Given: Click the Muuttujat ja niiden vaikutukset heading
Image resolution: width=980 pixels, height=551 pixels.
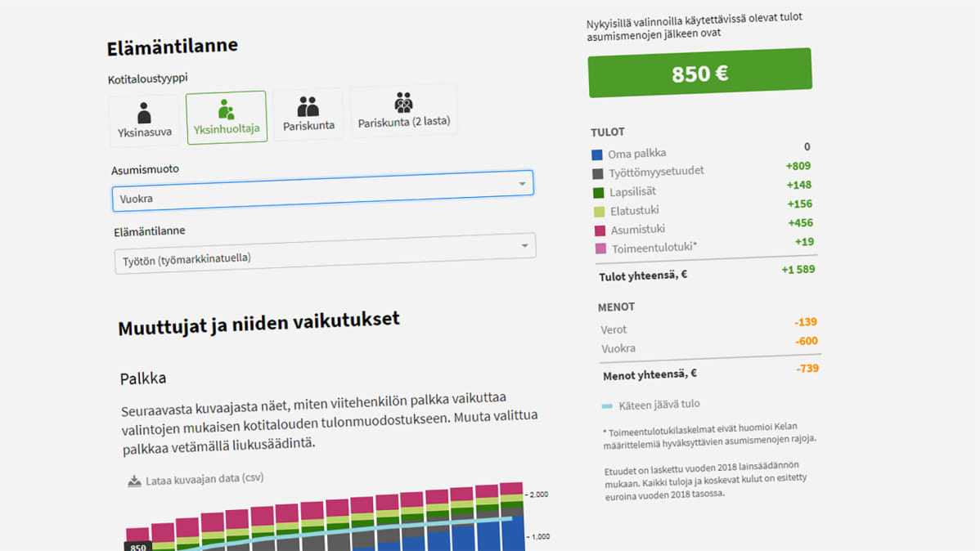Looking at the screenshot, I should (258, 323).
